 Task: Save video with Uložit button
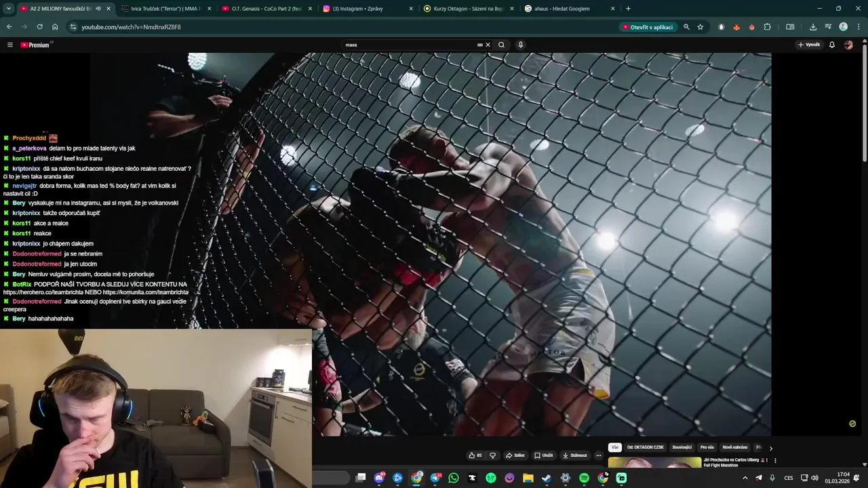click(544, 455)
